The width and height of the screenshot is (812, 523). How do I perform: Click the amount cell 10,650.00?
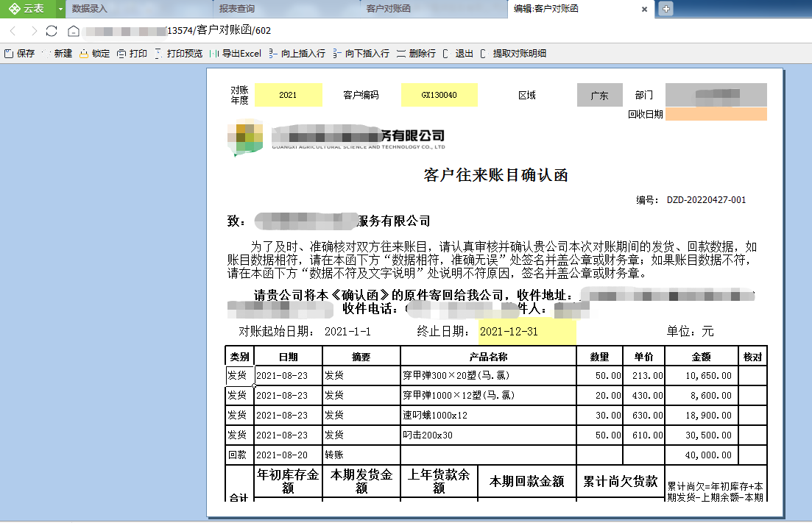[701, 376]
